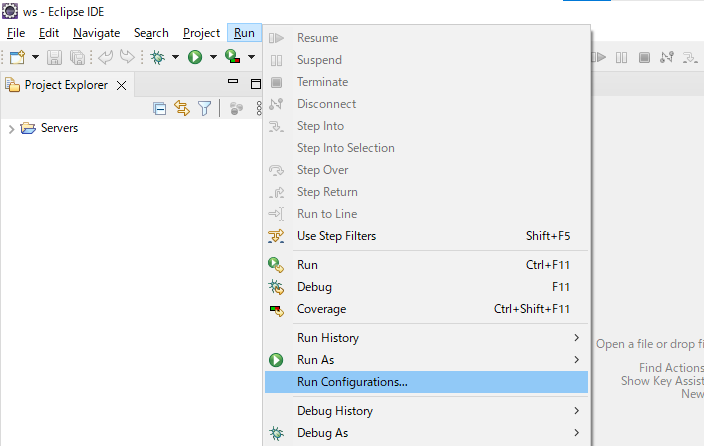Click the Step Into icon in right toolbar

(x=690, y=57)
